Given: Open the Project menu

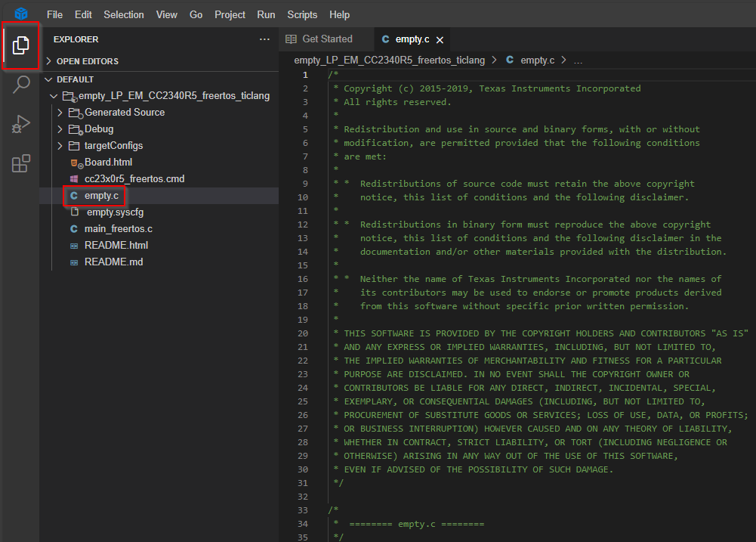Looking at the screenshot, I should tap(230, 14).
